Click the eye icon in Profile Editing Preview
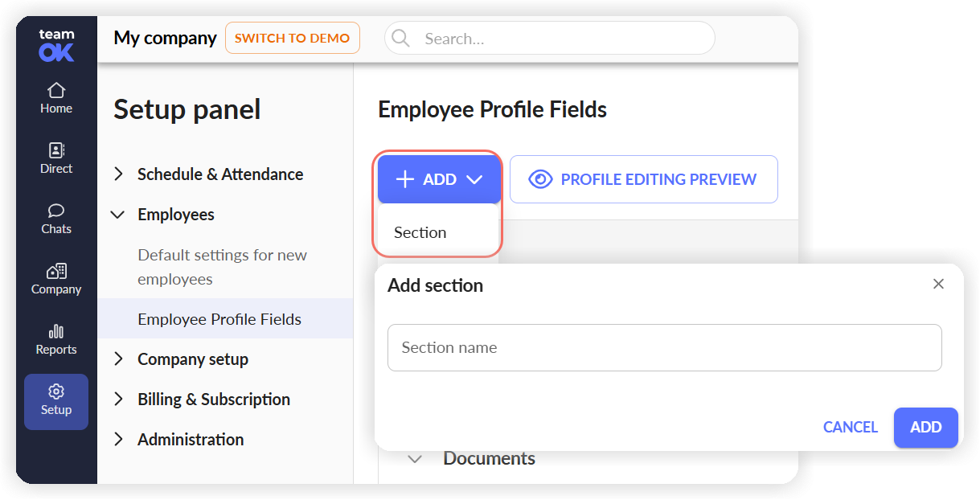The height and width of the screenshot is (500, 980). [x=540, y=179]
